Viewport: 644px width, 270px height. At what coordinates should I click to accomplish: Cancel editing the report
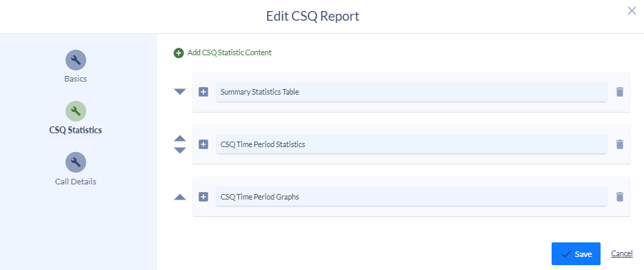point(622,253)
